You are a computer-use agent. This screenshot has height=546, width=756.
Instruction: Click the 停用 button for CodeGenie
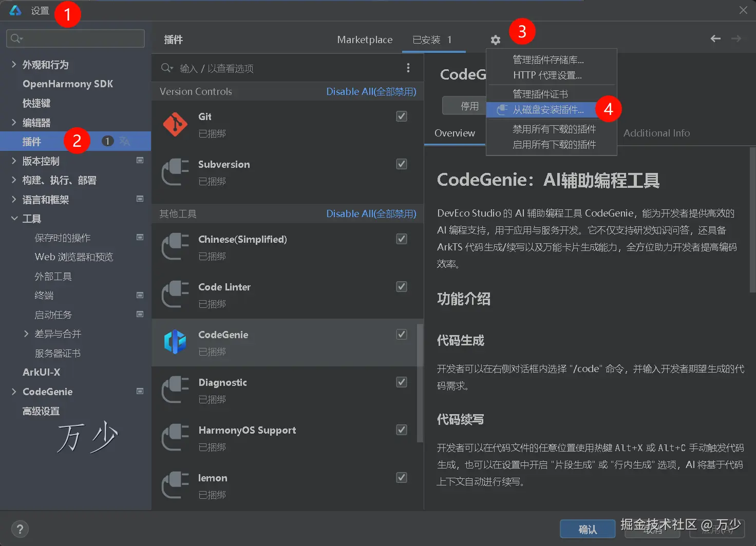(x=464, y=106)
